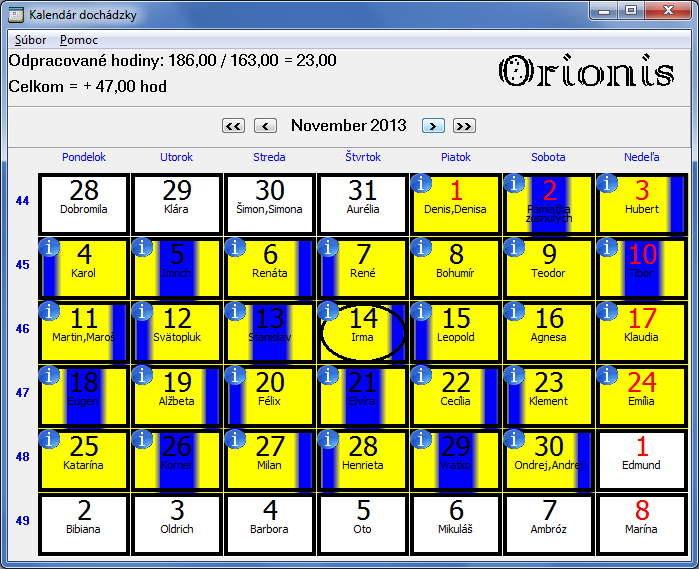Viewport: 699px width, 569px height.
Task: Select December 2 Bibiana day cell
Action: 84,524
